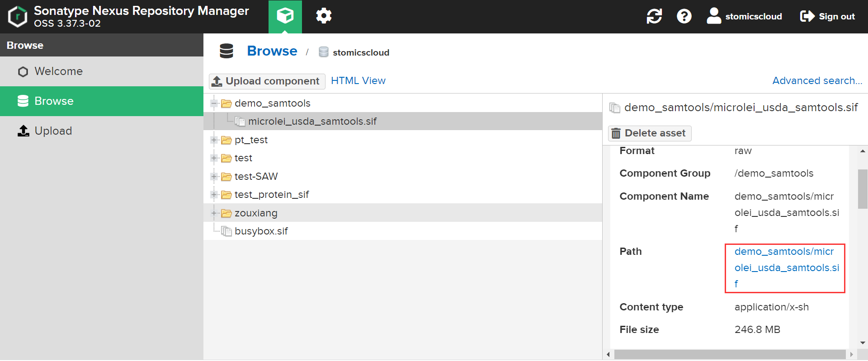Switch to HTML View
Screen dimensions: 868x361
coord(358,81)
